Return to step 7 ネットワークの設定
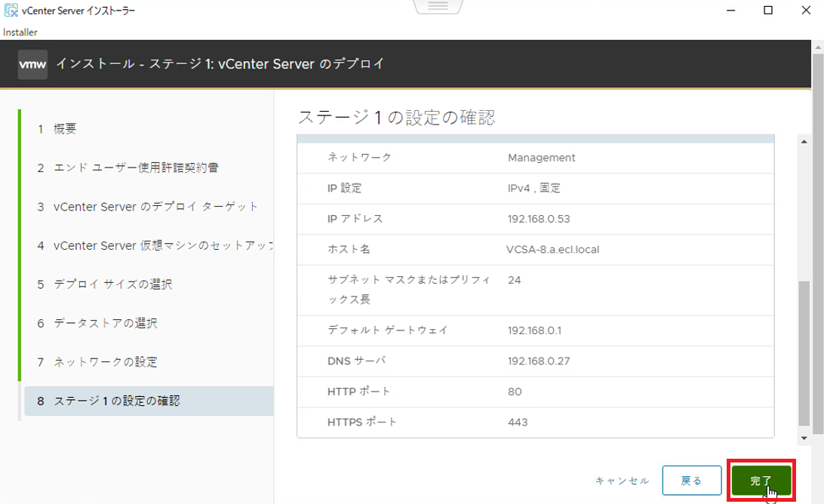This screenshot has width=824, height=504. (105, 362)
